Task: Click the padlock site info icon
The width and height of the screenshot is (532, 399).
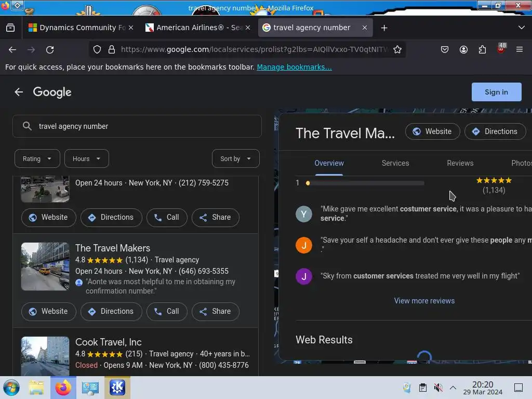Action: coord(112,49)
